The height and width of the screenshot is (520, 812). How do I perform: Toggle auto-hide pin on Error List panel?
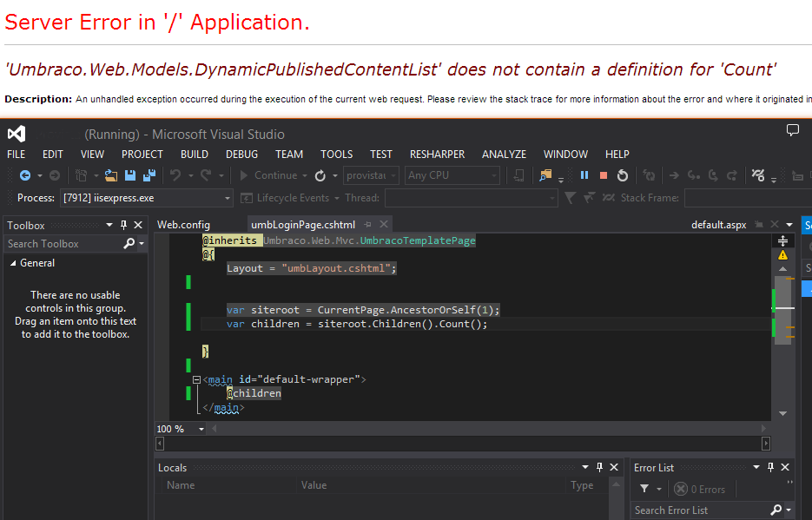point(770,467)
